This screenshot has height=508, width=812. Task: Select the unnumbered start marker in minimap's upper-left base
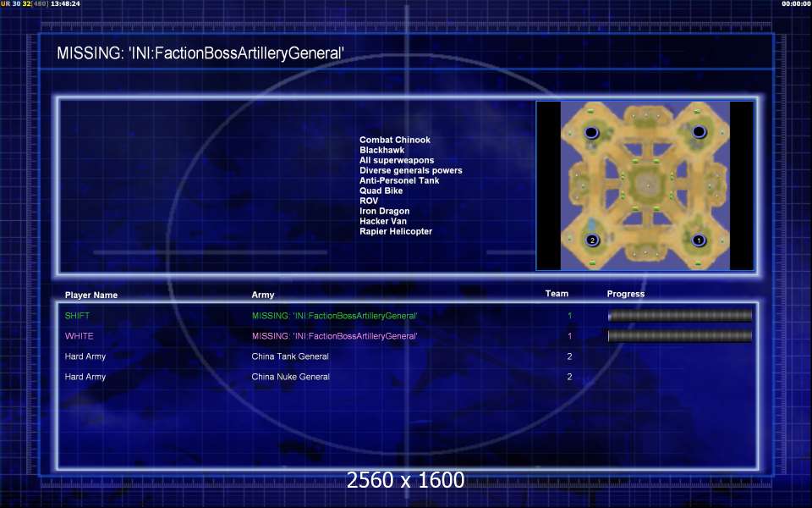pos(591,132)
